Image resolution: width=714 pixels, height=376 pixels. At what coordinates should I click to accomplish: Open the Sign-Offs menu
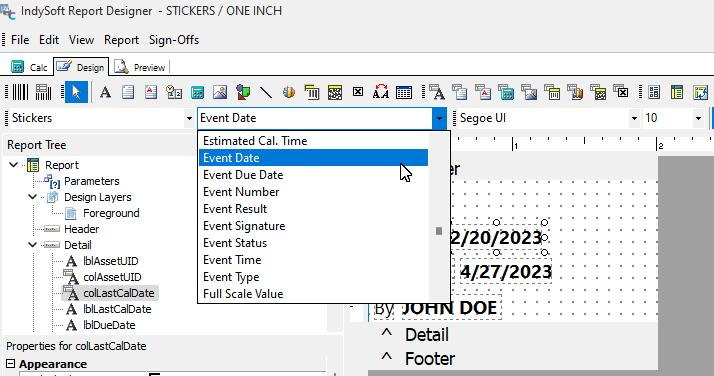pyautogui.click(x=174, y=40)
